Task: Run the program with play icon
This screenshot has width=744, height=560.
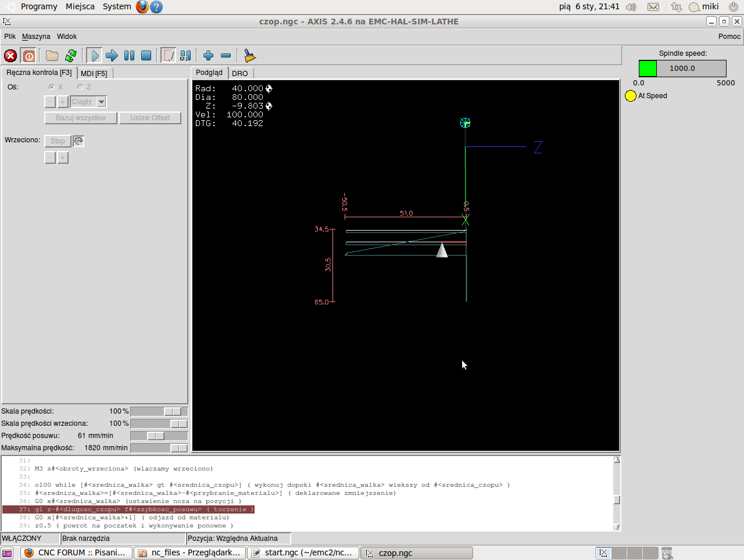Action: (x=95, y=56)
